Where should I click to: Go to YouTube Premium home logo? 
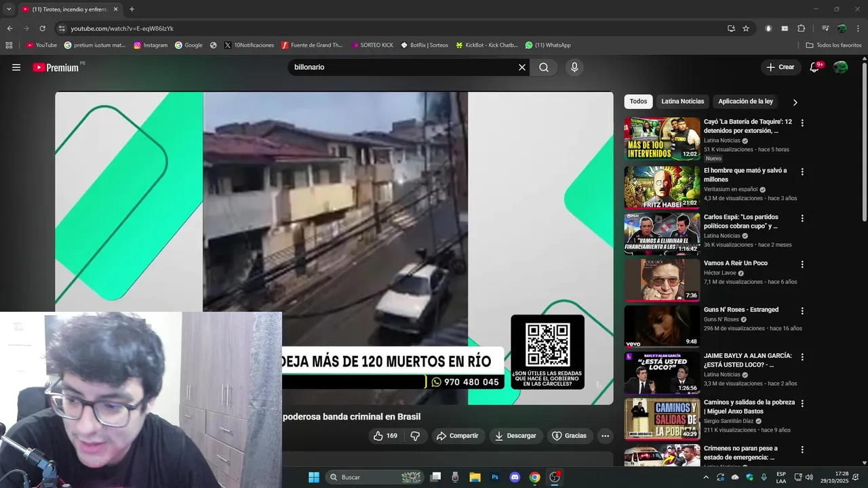click(56, 67)
